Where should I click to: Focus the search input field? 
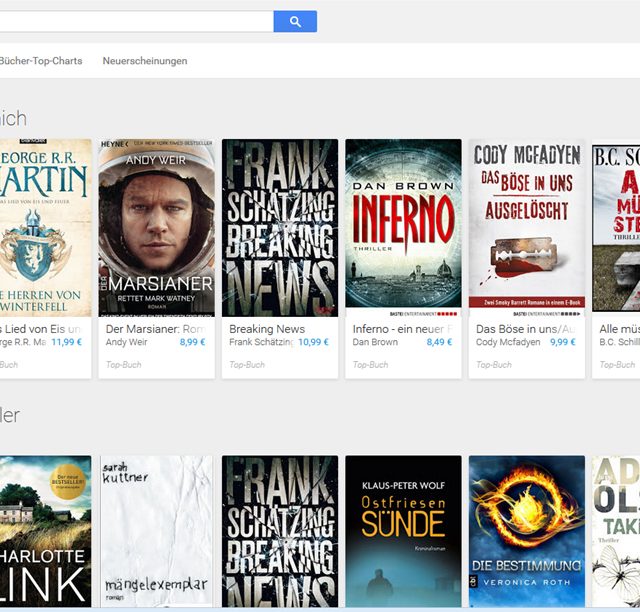point(136,22)
